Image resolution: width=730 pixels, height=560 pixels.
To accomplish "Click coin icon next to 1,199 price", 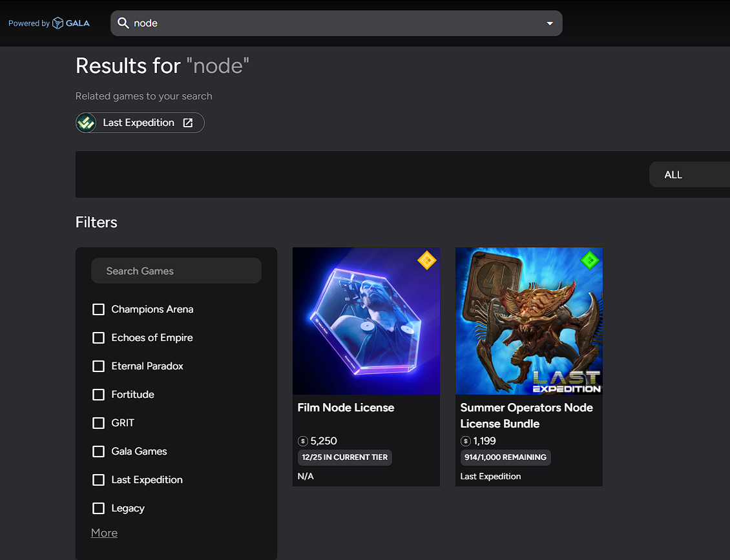I will (466, 441).
